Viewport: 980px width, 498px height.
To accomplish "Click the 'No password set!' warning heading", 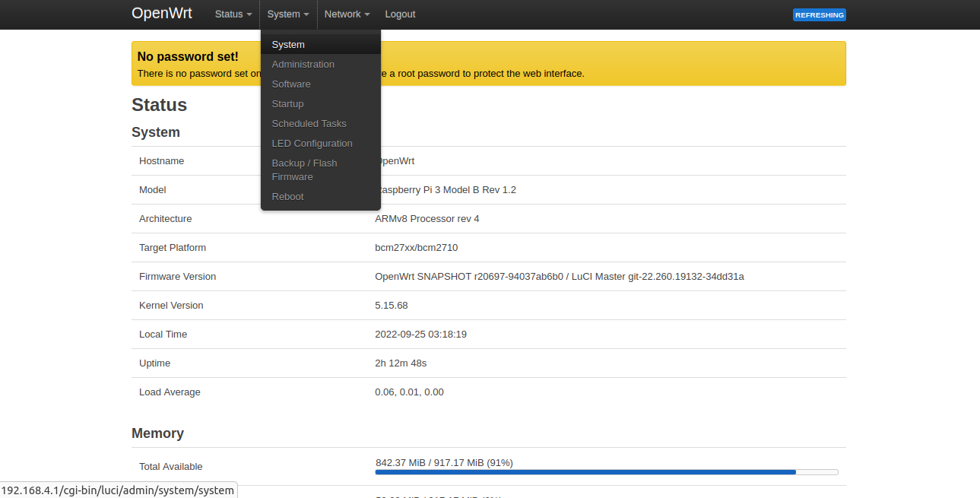I will [188, 56].
